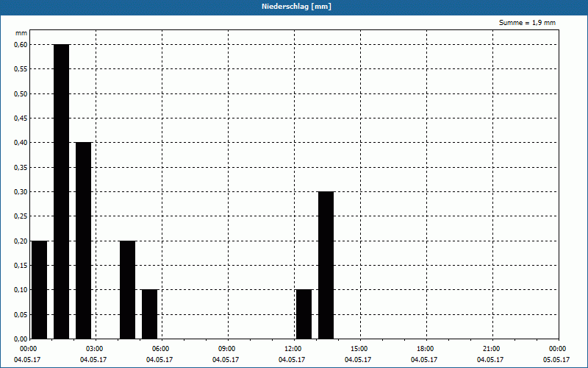Click the "0,35" y-axis label

click(x=21, y=168)
